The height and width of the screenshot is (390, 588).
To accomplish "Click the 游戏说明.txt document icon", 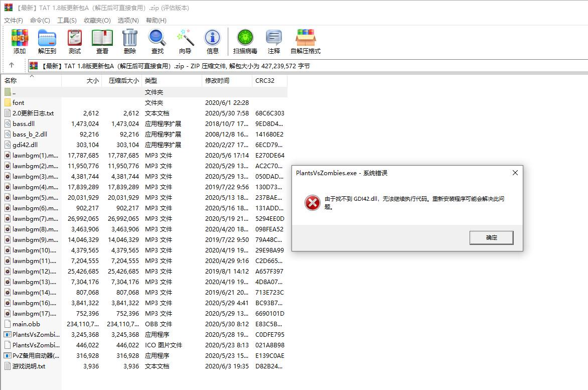I will (8, 365).
